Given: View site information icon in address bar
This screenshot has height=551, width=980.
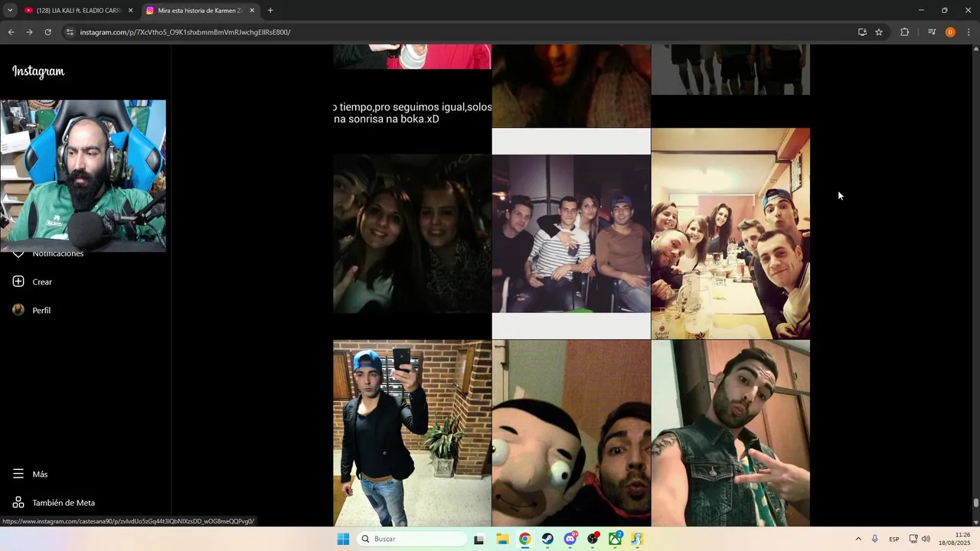Looking at the screenshot, I should click(x=70, y=32).
